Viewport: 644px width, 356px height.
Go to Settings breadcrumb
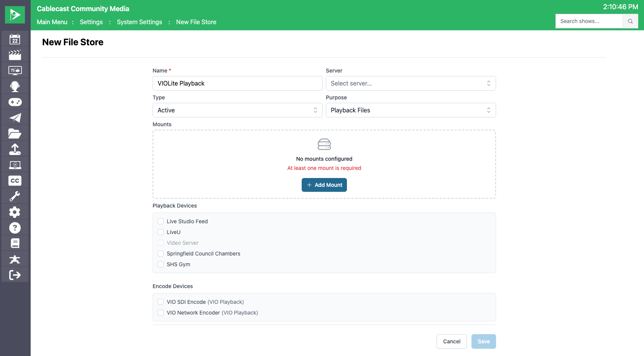[x=91, y=22]
